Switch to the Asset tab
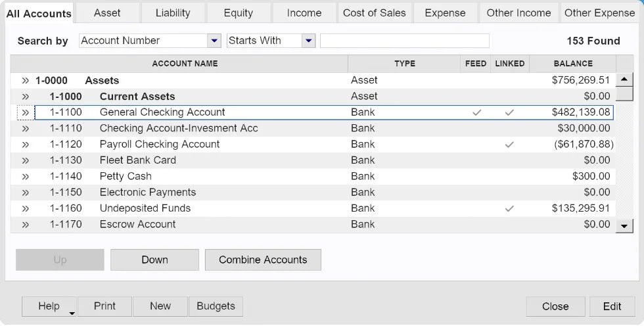The image size is (644, 326). coord(107,12)
